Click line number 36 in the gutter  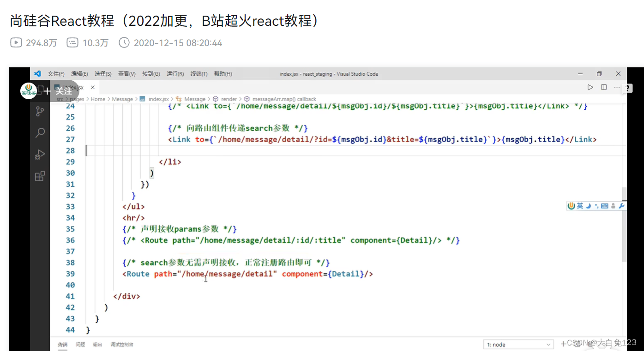tap(70, 240)
